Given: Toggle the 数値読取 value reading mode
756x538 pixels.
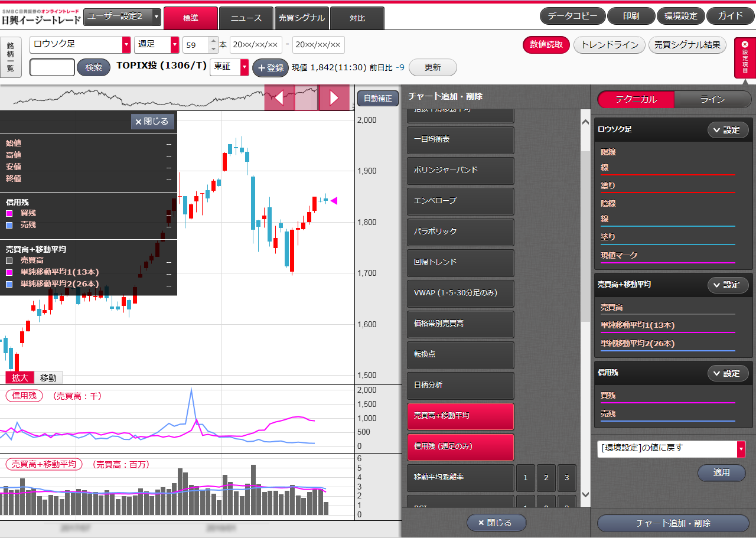Looking at the screenshot, I should tap(546, 45).
